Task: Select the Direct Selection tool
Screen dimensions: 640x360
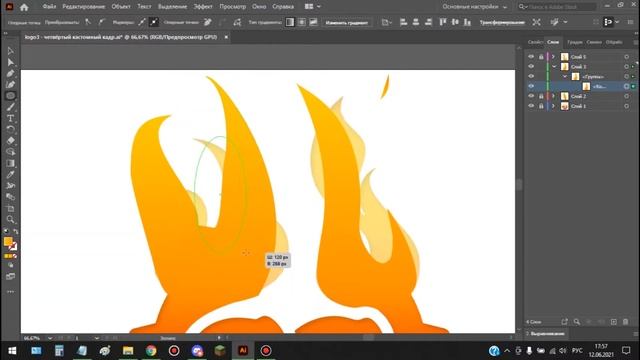Action: coord(11,62)
